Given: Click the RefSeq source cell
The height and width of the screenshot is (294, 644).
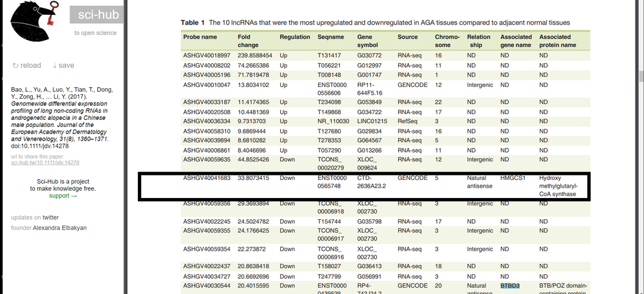Looking at the screenshot, I should [x=408, y=121].
